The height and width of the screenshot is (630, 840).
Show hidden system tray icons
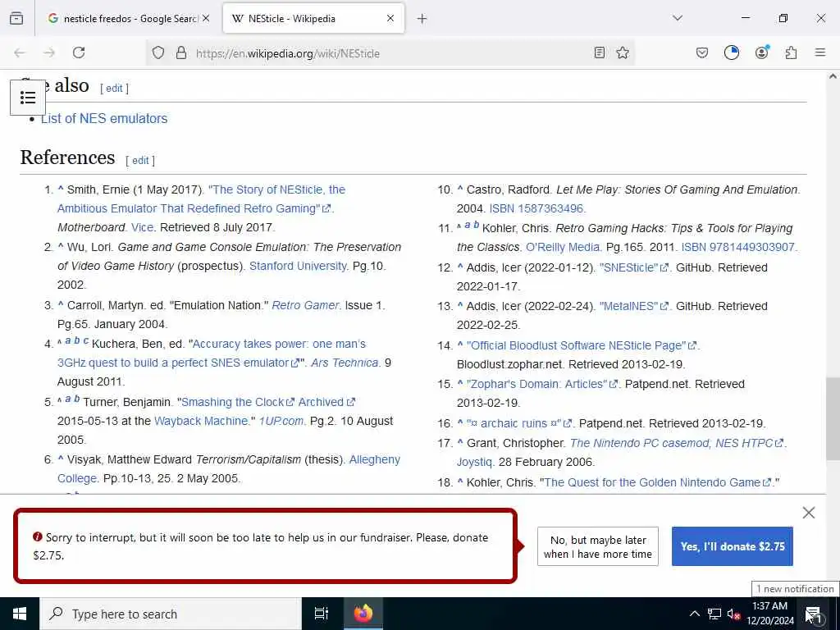[x=694, y=614]
